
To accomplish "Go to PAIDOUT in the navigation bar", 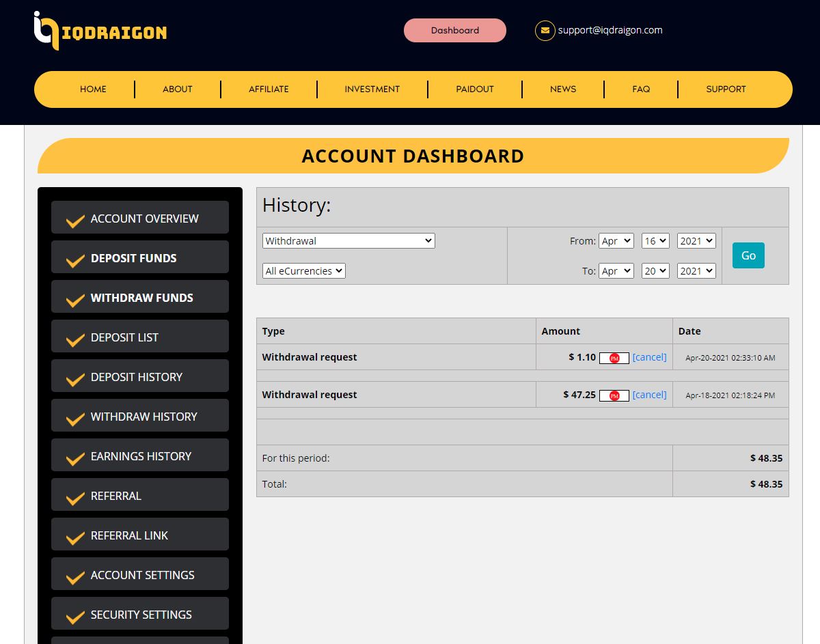I will pyautogui.click(x=475, y=89).
